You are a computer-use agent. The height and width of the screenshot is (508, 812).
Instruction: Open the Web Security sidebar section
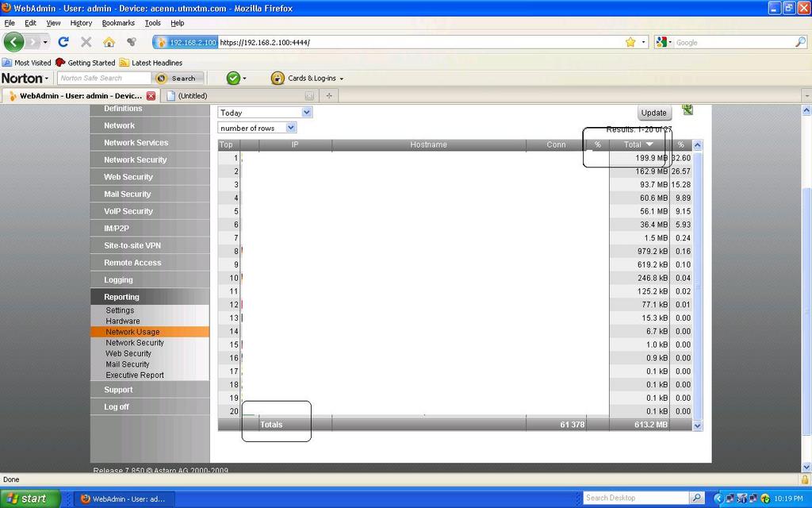coord(128,177)
